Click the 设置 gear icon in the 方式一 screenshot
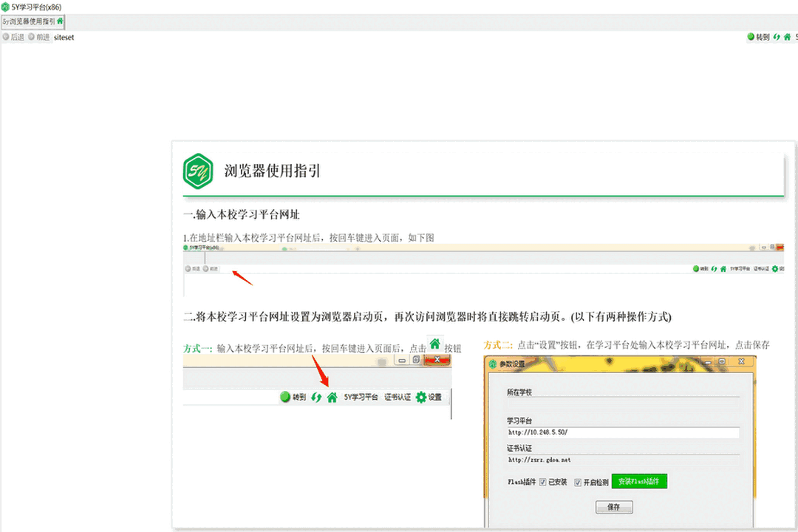The height and width of the screenshot is (532, 798). click(x=421, y=397)
